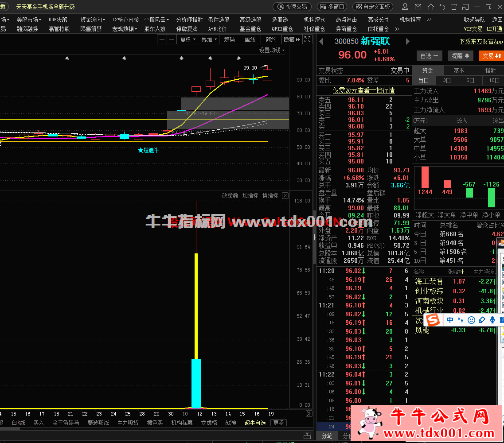The height and width of the screenshot is (443, 504).
Task: Open the user account icon
Action: pyautogui.click(x=405, y=7)
